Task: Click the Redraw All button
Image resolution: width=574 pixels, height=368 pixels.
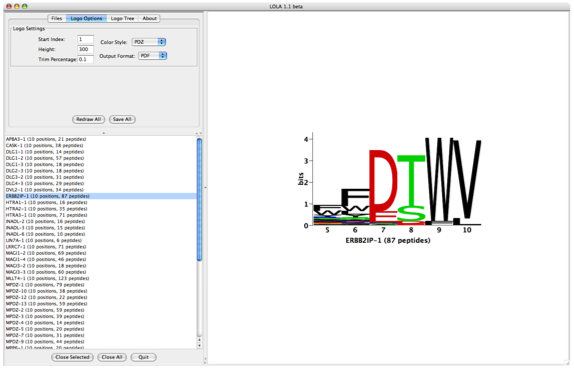Action: pyautogui.click(x=89, y=119)
